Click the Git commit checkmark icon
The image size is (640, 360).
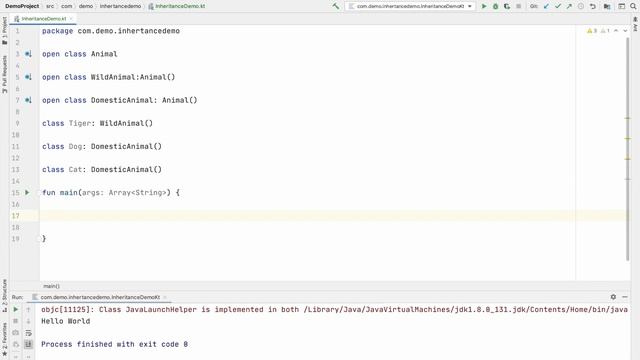[x=558, y=6]
